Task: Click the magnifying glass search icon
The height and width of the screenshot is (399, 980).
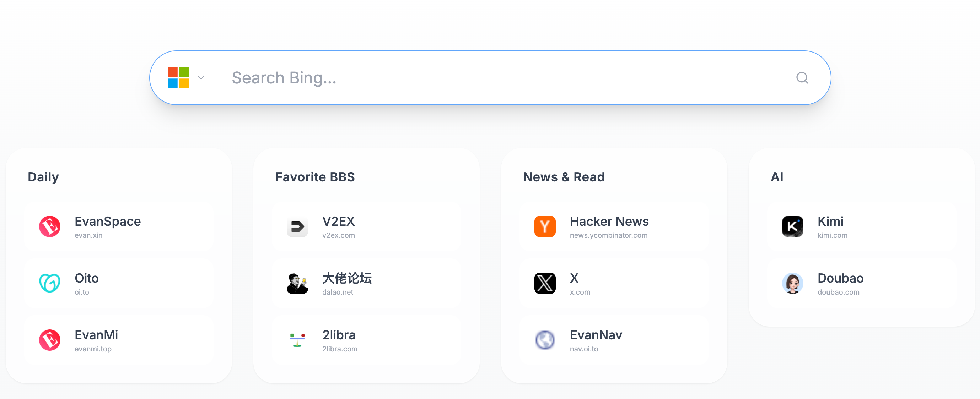Action: [802, 78]
